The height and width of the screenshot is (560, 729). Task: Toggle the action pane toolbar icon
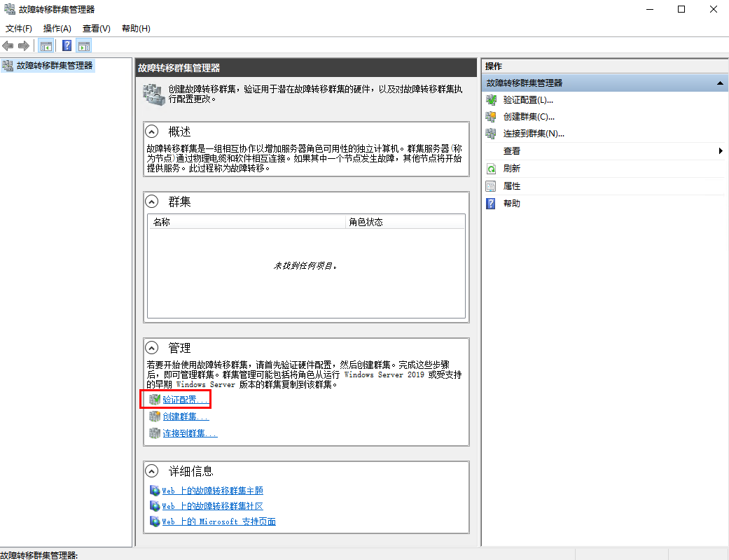(84, 45)
